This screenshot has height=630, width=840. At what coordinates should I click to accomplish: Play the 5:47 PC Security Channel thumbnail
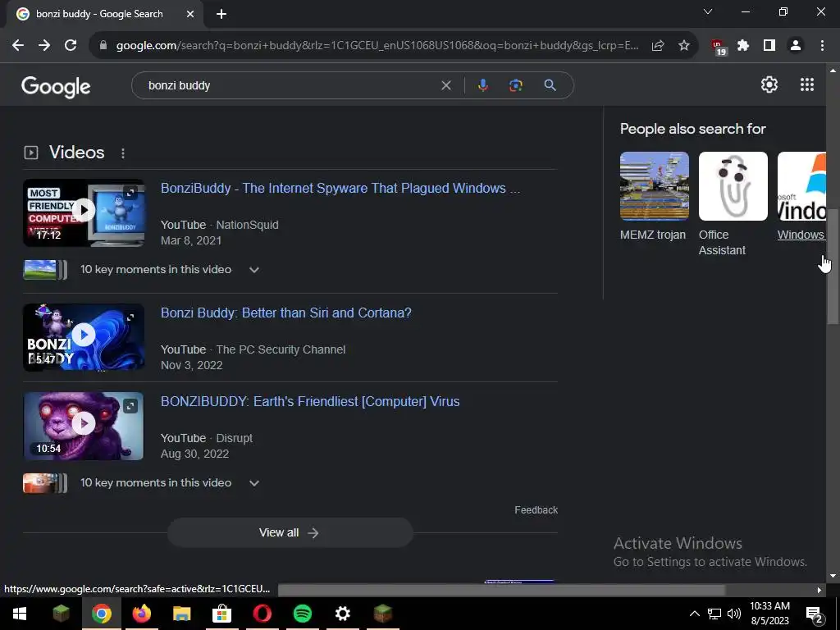84,337
